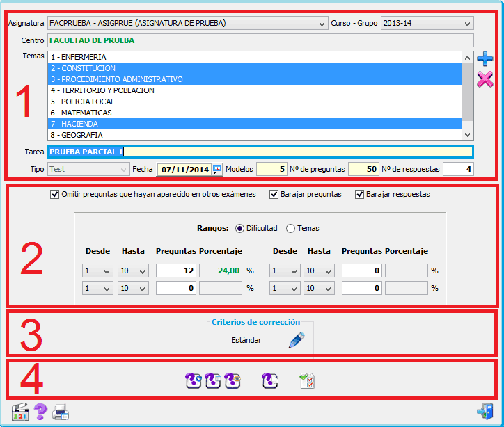Toggle the Barajar preguntas checkbox
This screenshot has height=427, width=504.
click(274, 195)
